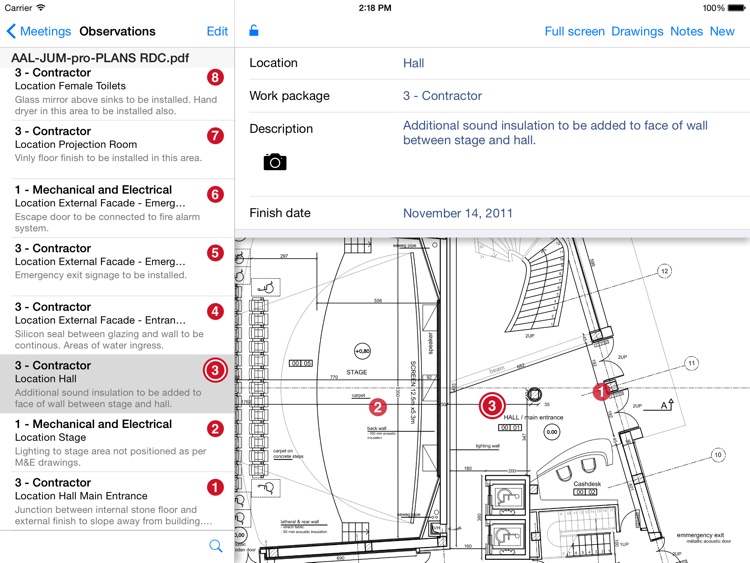Tap grid reference circle 10 on drawing
The width and height of the screenshot is (750, 563).
717,455
